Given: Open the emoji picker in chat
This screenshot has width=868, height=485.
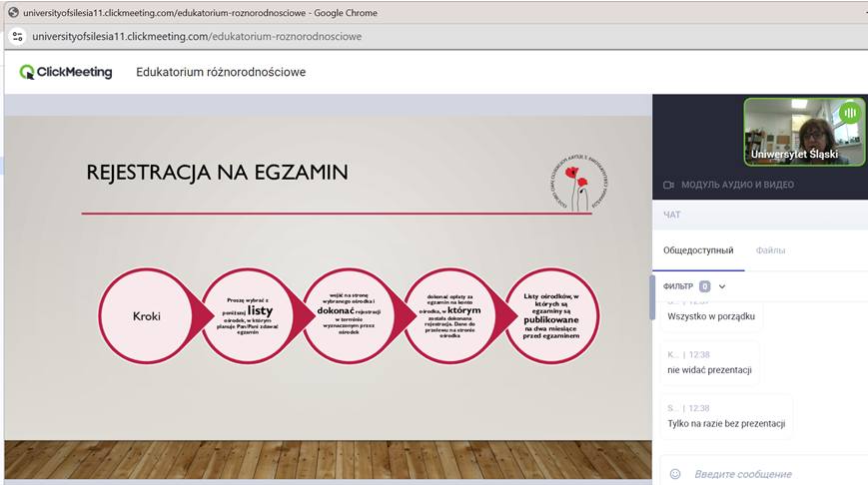Looking at the screenshot, I should [x=675, y=474].
